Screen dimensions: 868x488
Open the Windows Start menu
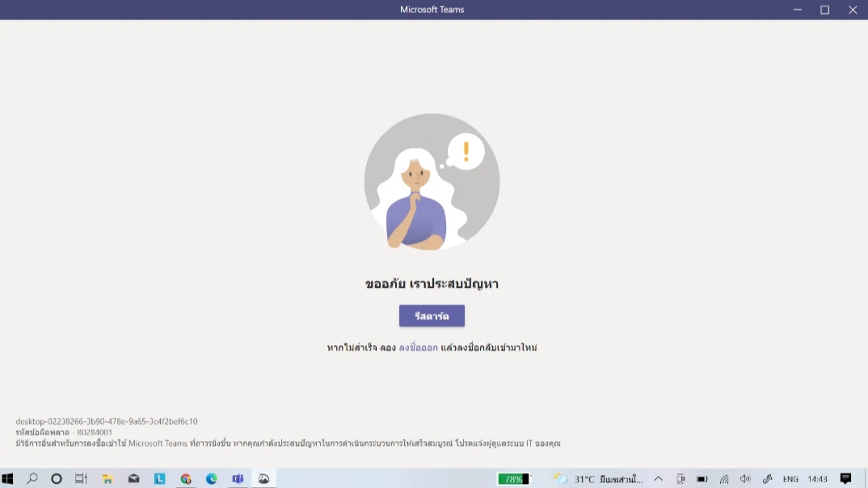[7, 478]
